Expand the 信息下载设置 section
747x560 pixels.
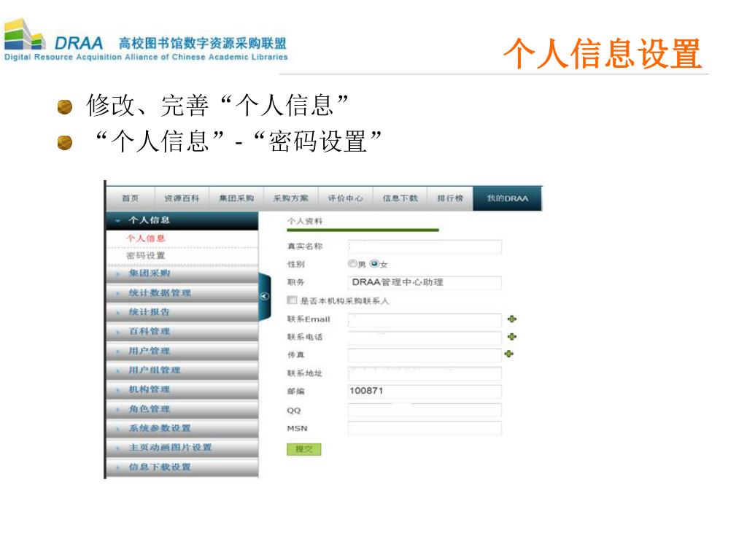coord(182,467)
